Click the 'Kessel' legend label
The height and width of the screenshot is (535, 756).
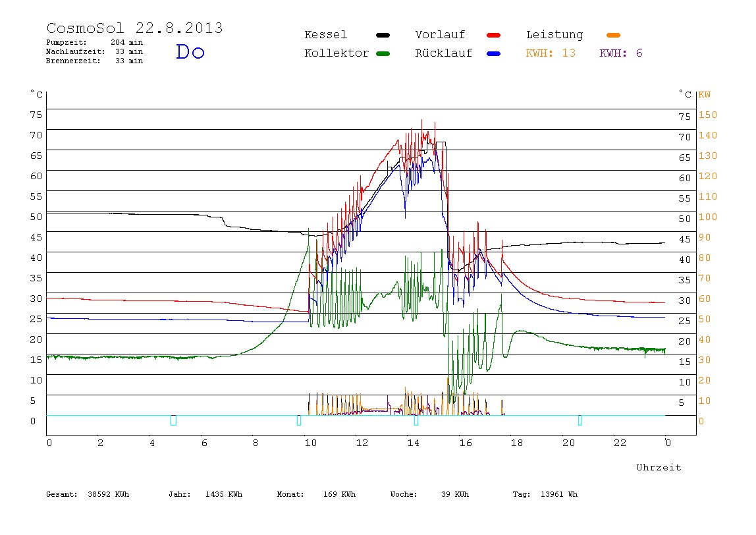[325, 35]
